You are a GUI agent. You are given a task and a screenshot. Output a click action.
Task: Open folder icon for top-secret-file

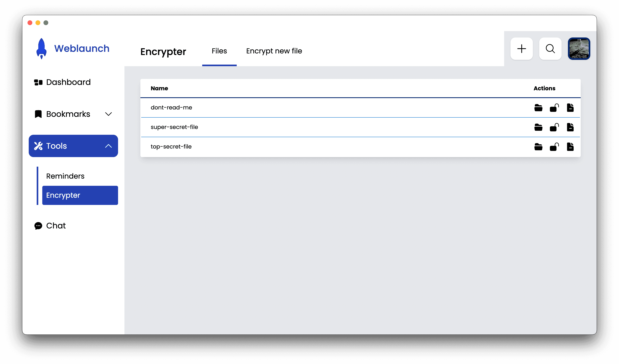pyautogui.click(x=538, y=147)
